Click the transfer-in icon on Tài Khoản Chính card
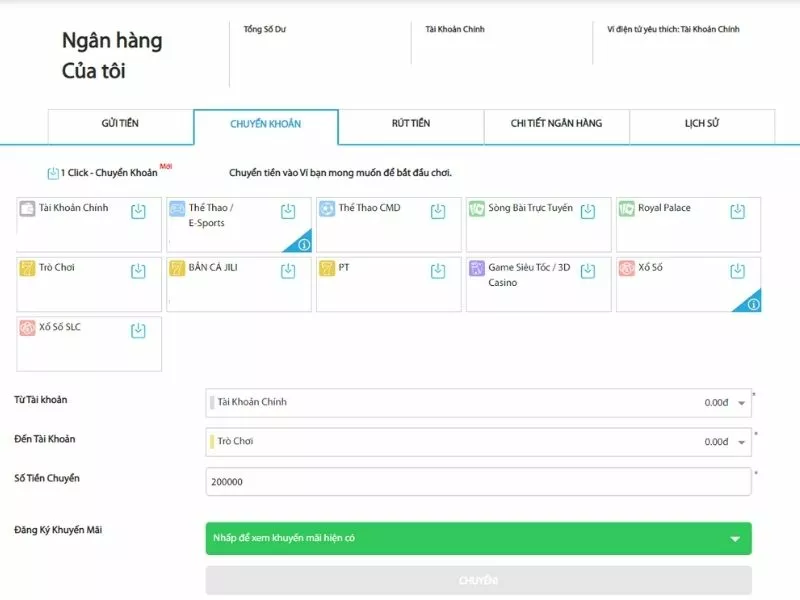This screenshot has height=600, width=800. 138,211
